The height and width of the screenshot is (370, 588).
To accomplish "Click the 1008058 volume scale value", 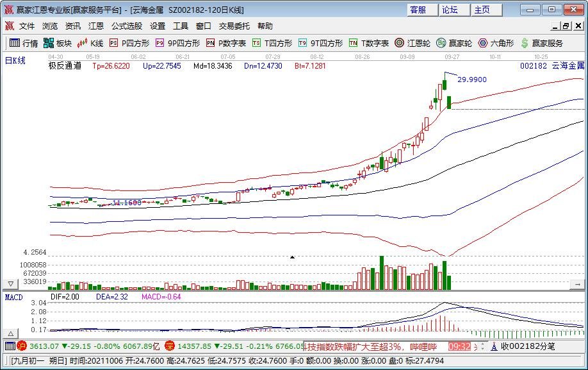I will tap(33, 265).
